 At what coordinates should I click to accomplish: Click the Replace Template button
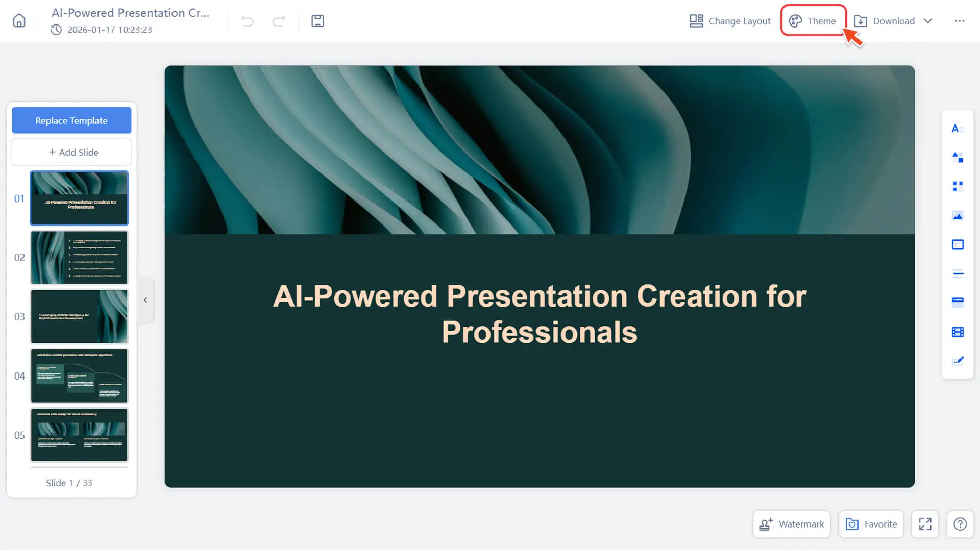[71, 120]
